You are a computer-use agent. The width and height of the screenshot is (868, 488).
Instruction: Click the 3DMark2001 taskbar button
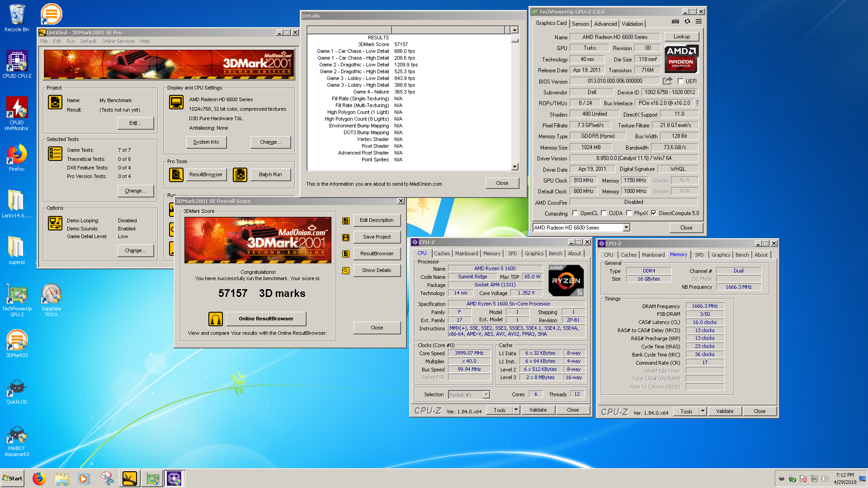(x=130, y=479)
